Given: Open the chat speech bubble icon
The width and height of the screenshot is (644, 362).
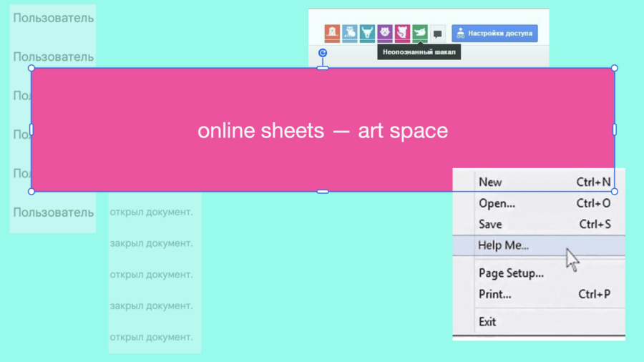Looking at the screenshot, I should (438, 34).
